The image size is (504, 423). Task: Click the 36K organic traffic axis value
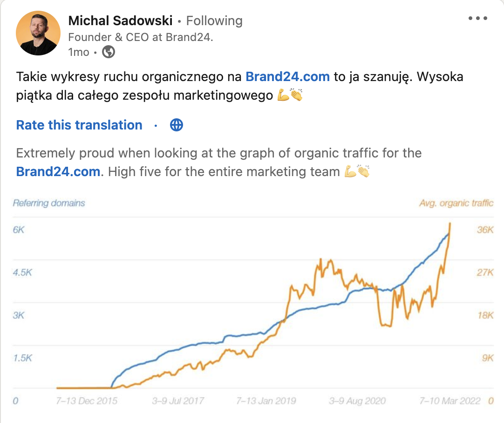pos(485,230)
